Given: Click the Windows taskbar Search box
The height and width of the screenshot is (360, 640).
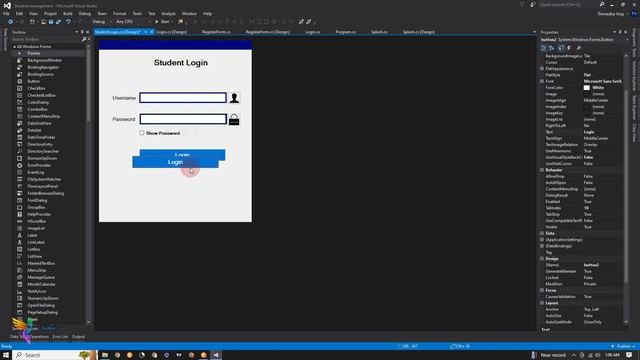Looking at the screenshot, I should (x=55, y=355).
